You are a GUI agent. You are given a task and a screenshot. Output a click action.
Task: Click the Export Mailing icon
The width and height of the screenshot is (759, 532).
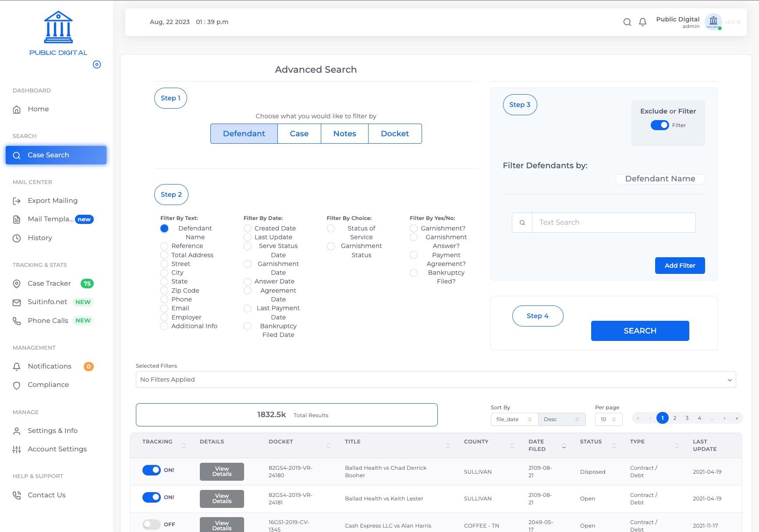pos(16,200)
